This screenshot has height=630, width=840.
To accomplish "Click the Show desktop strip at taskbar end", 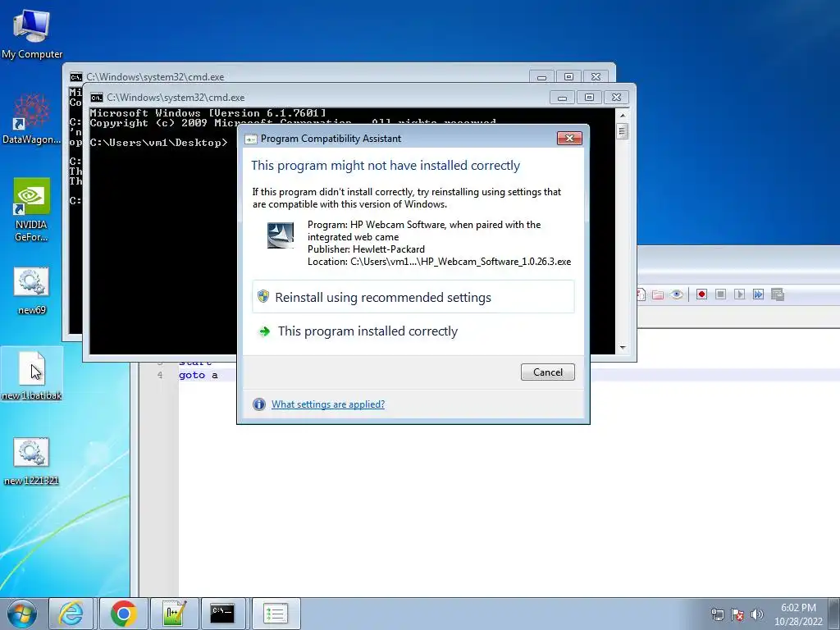I will click(x=835, y=614).
